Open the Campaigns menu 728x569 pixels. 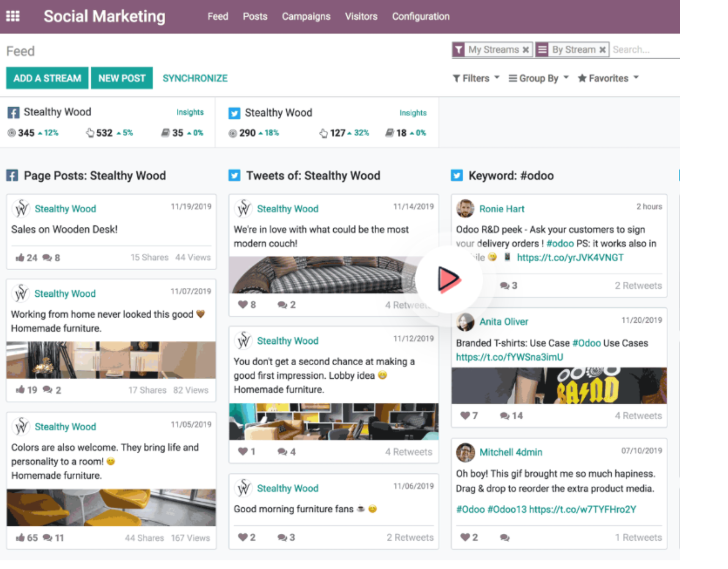pyautogui.click(x=306, y=16)
